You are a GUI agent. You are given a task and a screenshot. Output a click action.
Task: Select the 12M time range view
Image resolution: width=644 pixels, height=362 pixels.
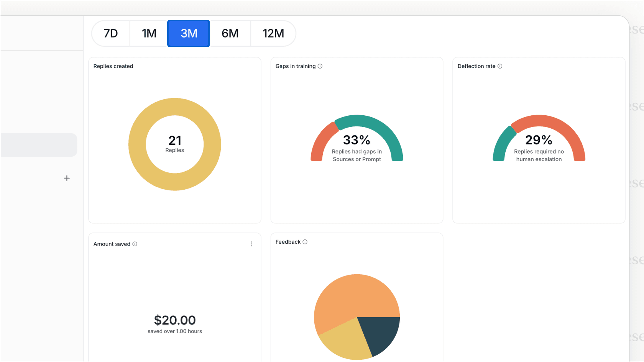coord(273,33)
